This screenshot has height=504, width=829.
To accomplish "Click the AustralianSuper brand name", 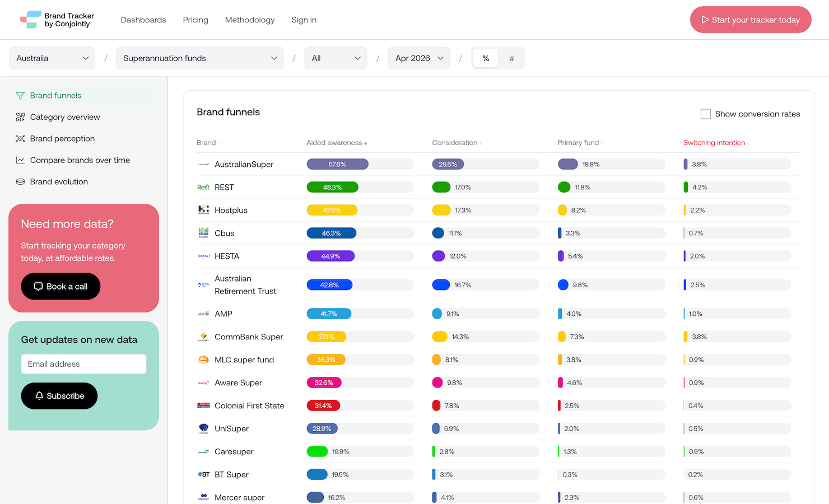I will click(244, 164).
